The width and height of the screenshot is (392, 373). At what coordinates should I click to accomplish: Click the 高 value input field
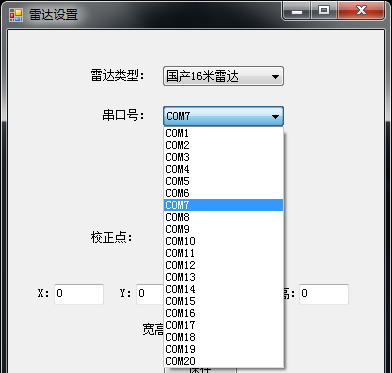coord(324,294)
